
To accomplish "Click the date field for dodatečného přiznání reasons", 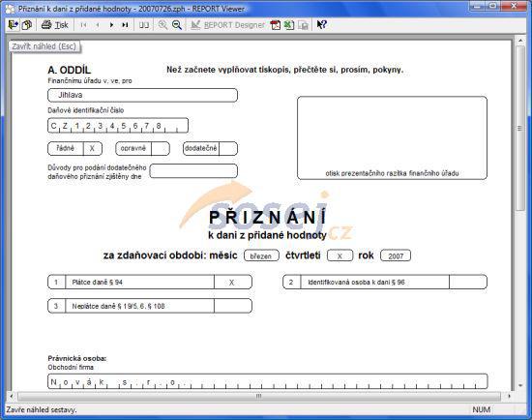I will [193, 171].
